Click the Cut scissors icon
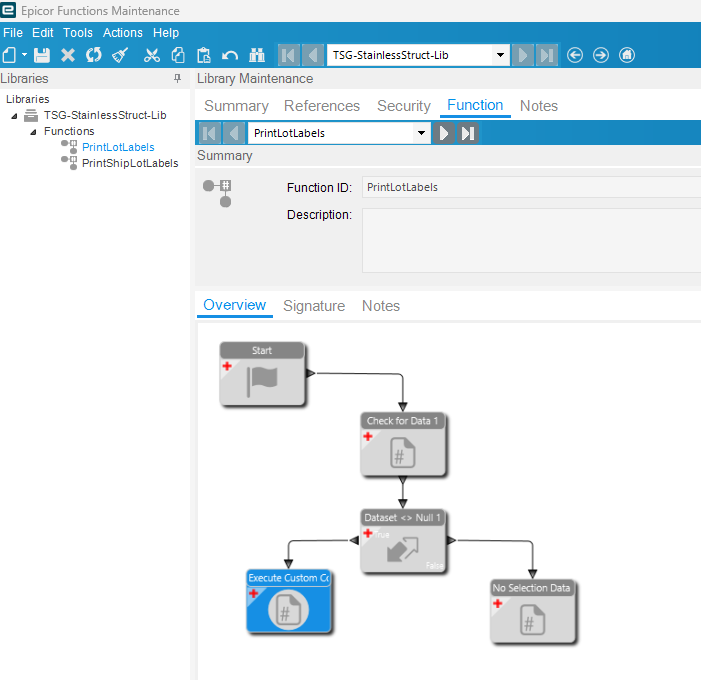This screenshot has height=680, width=701. click(x=152, y=55)
